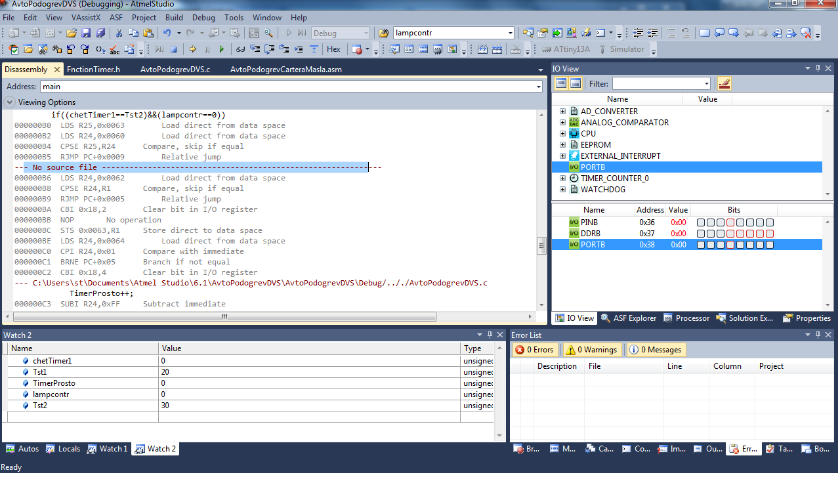
Task: Click the paintbrush icon in IO View toolbar
Action: (x=724, y=83)
